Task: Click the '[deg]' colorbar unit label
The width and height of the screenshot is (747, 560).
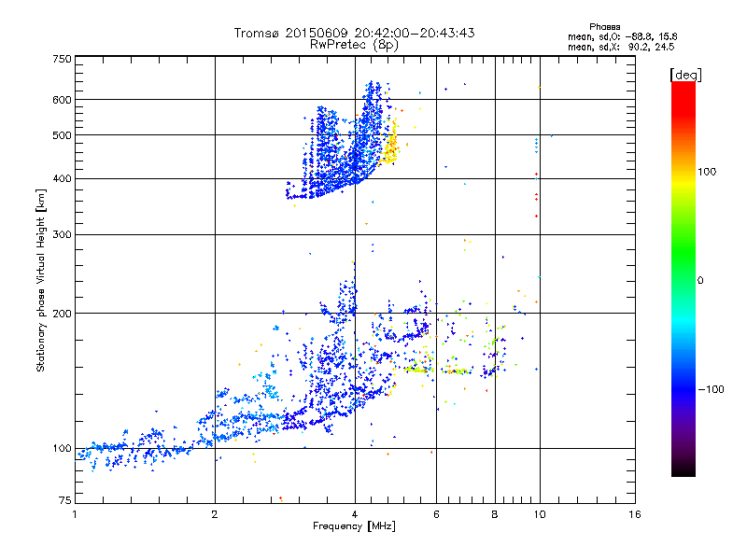Action: coord(685,75)
